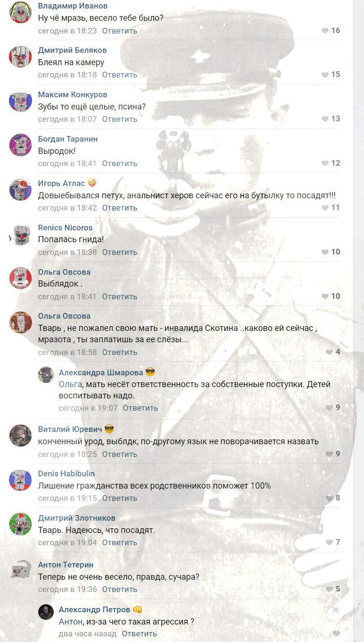Image resolution: width=364 pixels, height=642 pixels.
Task: Open Александр Петров's small avatar
Action: tap(46, 612)
